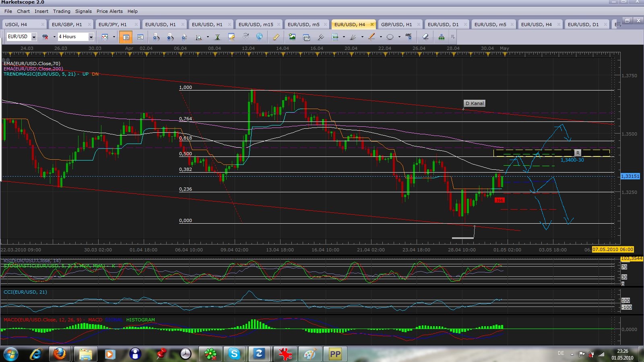Expand the add indicator dropdown arrow
This screenshot has height=362, width=644.
[x=344, y=37]
